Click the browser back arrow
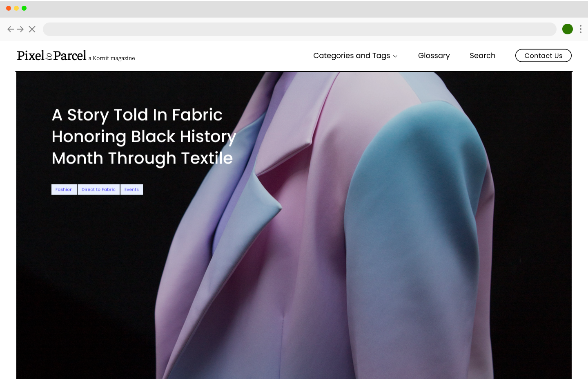 point(11,29)
